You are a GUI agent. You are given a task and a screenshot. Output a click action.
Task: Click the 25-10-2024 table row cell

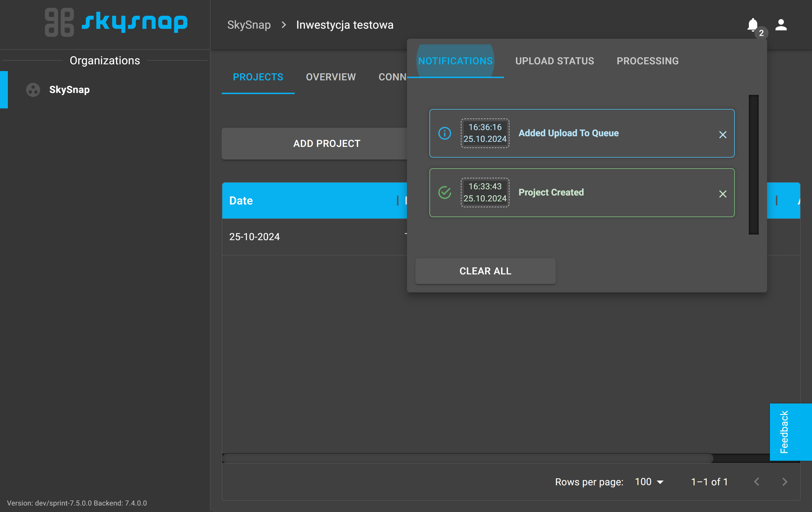point(254,236)
